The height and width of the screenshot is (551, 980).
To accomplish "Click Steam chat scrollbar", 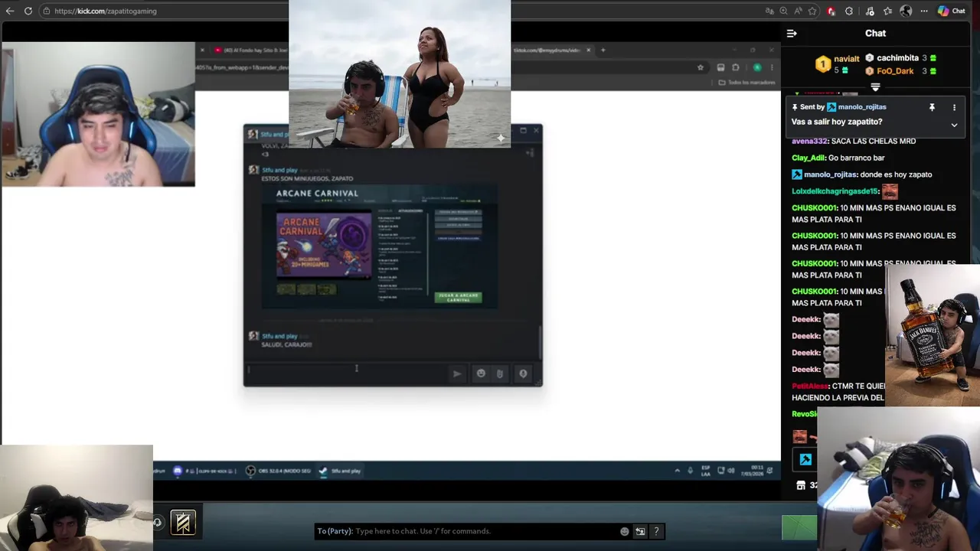I will [x=540, y=343].
